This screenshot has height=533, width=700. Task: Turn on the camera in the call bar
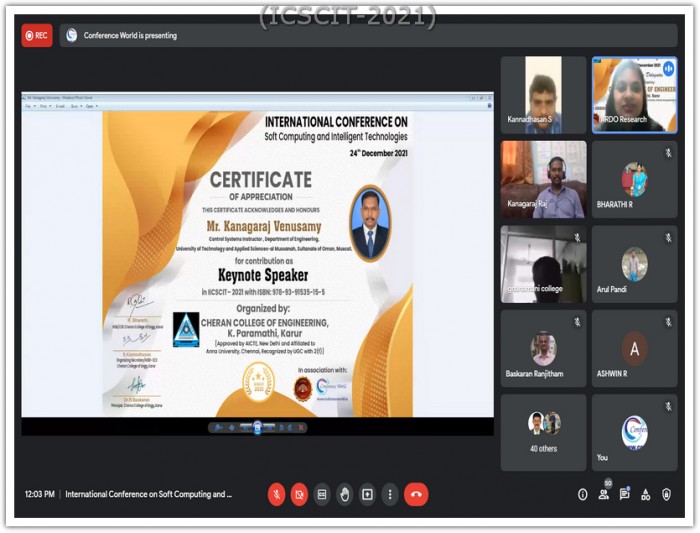[299, 494]
